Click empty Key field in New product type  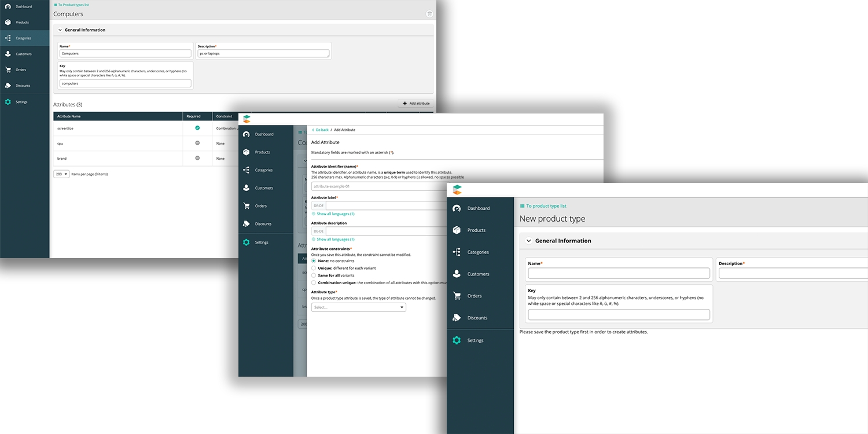point(619,315)
